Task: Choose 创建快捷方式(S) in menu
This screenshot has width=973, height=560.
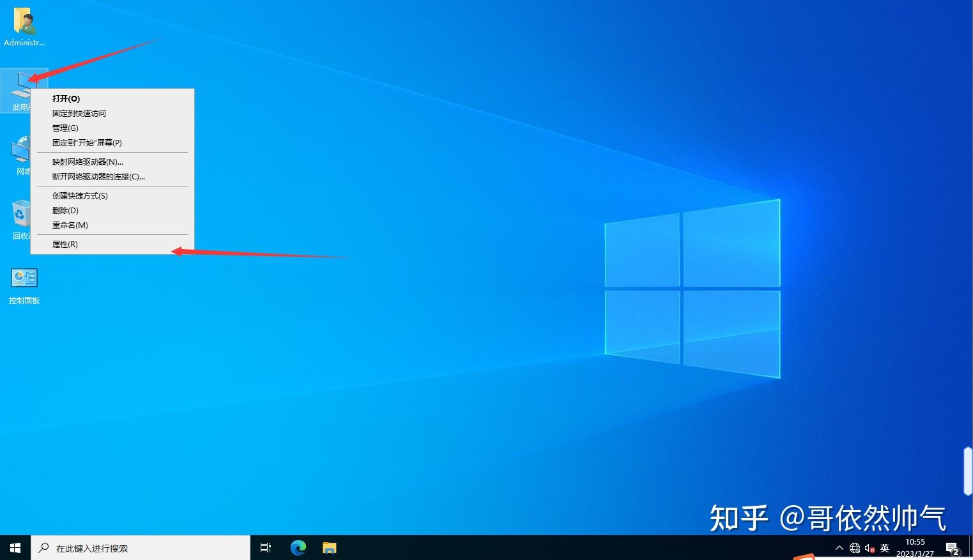Action: tap(112, 196)
